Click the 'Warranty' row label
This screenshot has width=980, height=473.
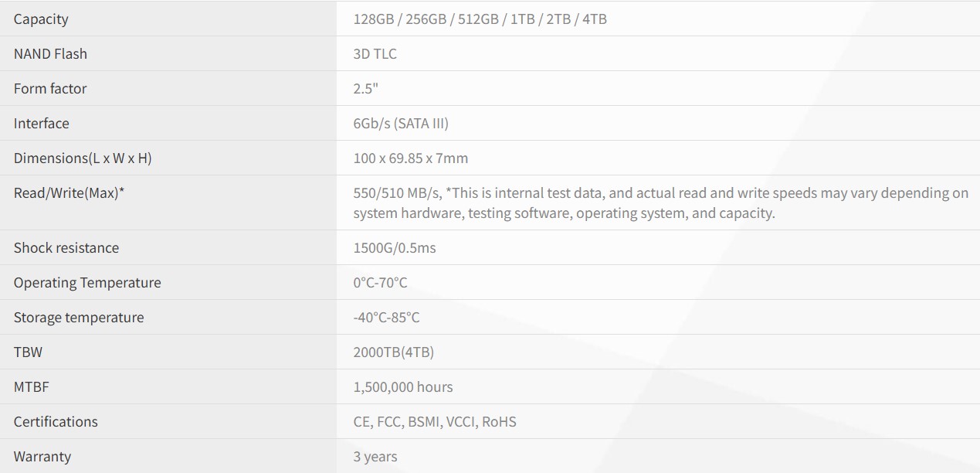42,456
